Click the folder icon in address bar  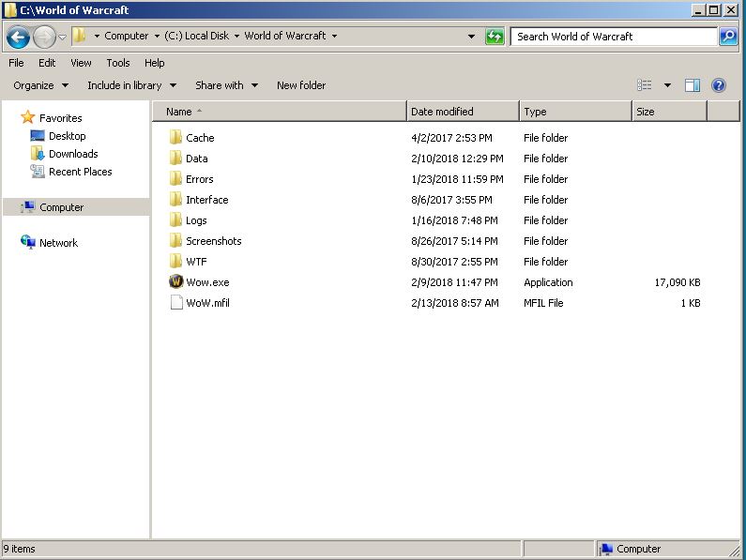(79, 36)
